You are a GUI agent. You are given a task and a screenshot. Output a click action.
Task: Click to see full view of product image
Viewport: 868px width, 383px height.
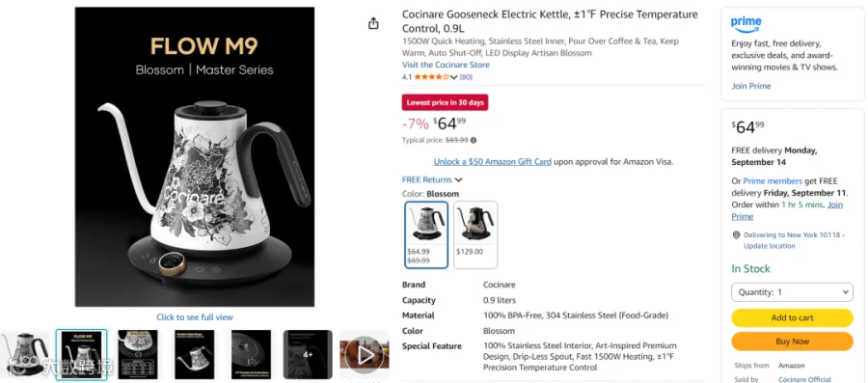pyautogui.click(x=194, y=317)
